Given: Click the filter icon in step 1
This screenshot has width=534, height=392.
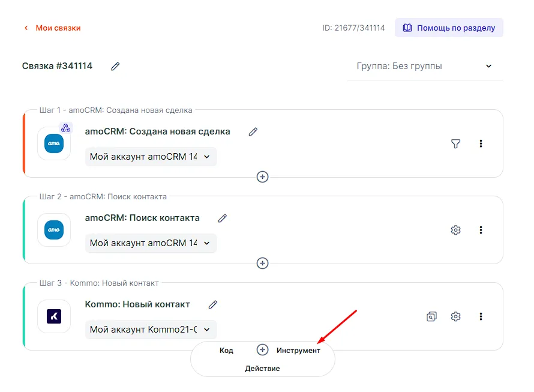Looking at the screenshot, I should (455, 143).
